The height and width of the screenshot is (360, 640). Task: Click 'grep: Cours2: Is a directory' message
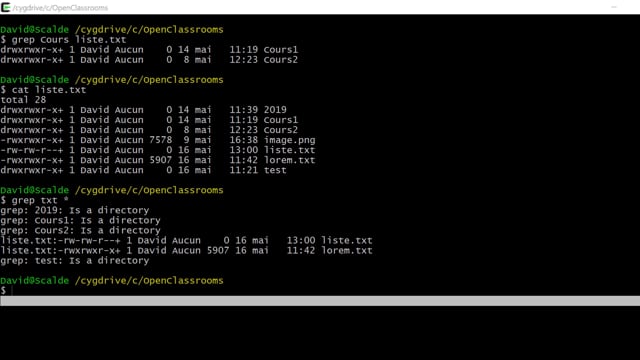pyautogui.click(x=80, y=231)
